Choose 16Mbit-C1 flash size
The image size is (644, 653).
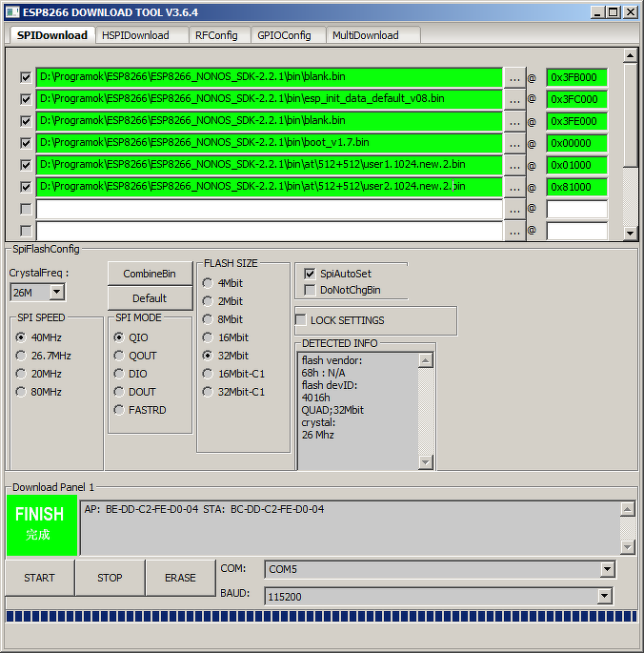point(233,374)
